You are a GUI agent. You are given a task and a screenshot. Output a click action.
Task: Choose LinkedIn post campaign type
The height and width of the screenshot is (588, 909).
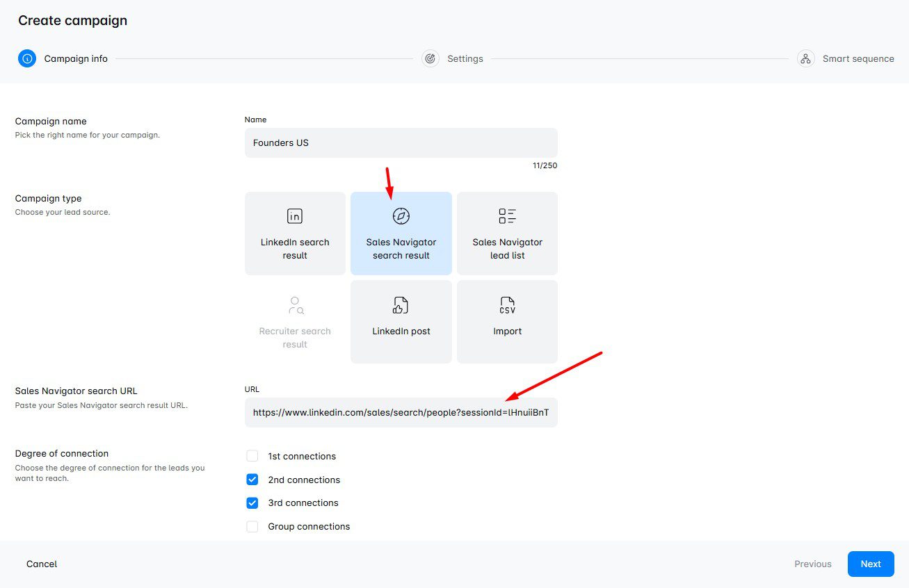pos(401,322)
